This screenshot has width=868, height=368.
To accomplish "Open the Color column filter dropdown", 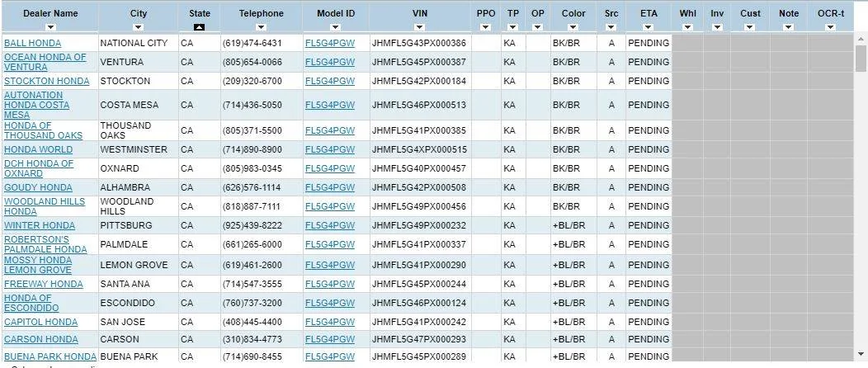I will [x=573, y=27].
